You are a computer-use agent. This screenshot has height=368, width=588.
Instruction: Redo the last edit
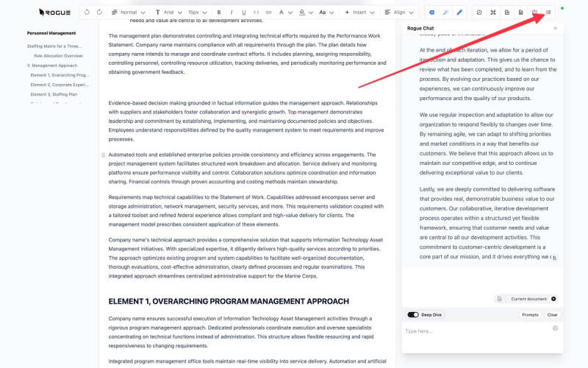(x=99, y=13)
